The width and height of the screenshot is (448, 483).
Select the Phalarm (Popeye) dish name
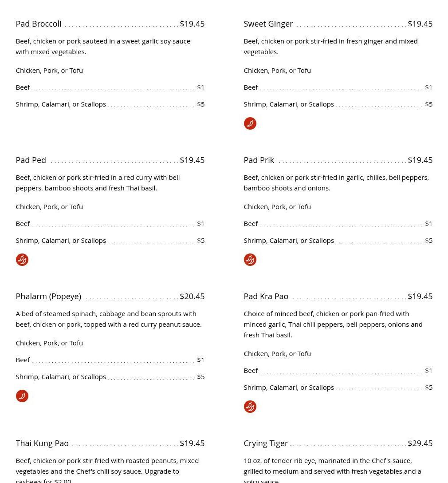(48, 297)
